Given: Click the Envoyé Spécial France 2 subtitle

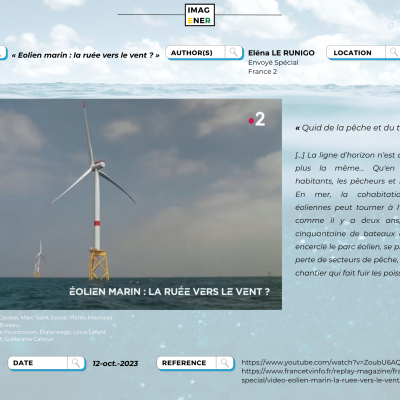Looking at the screenshot, I should (x=273, y=67).
